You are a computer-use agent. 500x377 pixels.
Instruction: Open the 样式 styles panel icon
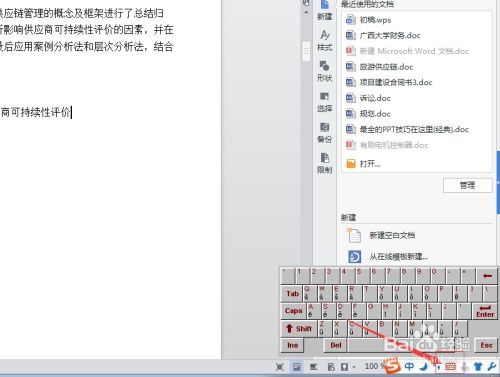[324, 41]
